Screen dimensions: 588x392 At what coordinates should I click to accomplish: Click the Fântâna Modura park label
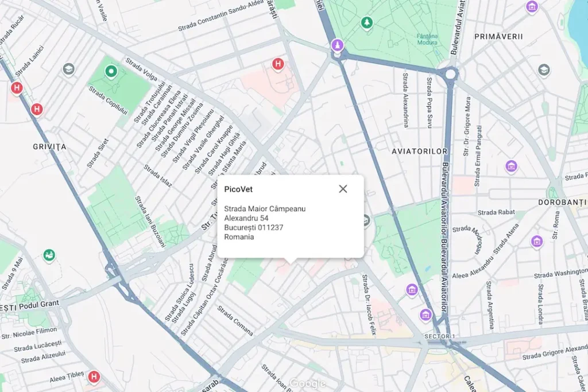pos(427,39)
